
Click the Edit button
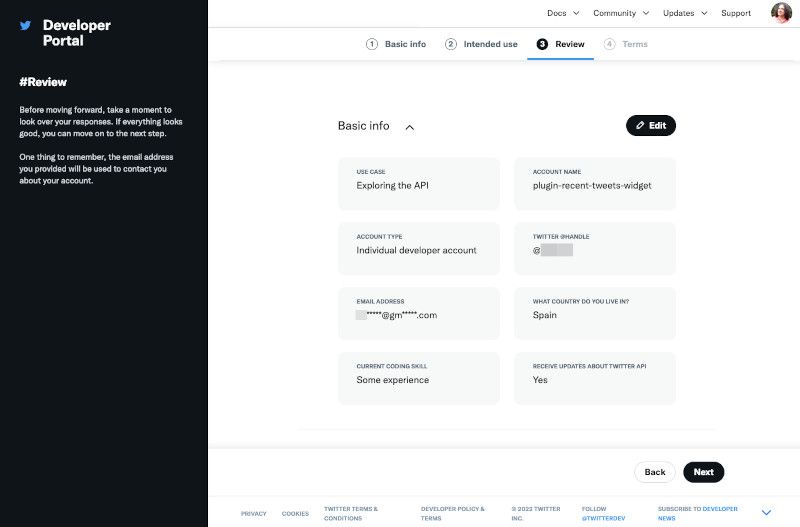tap(651, 126)
